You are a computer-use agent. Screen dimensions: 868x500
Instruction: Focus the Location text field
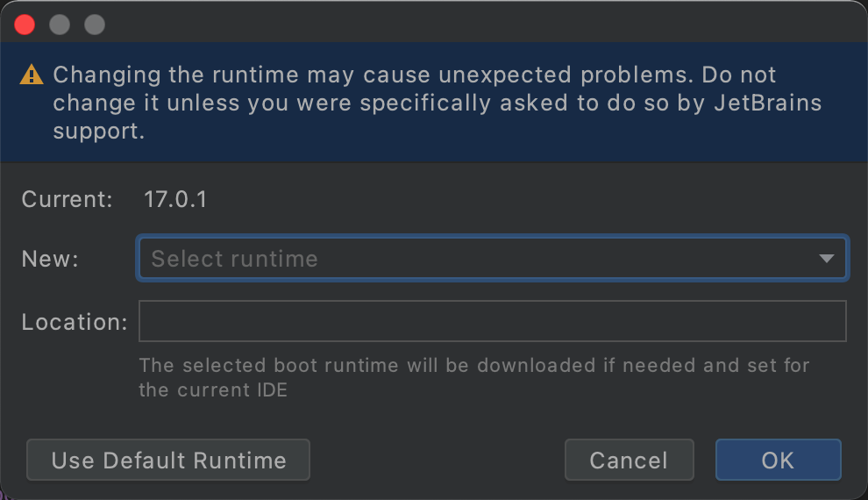[492, 321]
